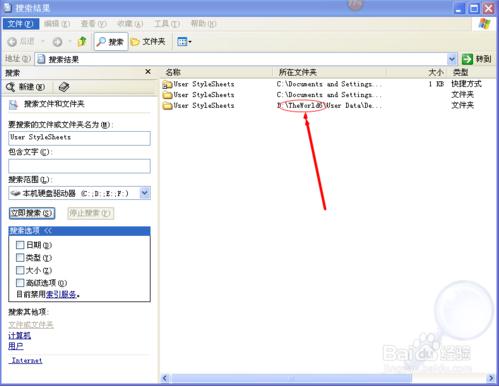
Task: Sort by the Size (大小) column header
Action: pos(417,72)
